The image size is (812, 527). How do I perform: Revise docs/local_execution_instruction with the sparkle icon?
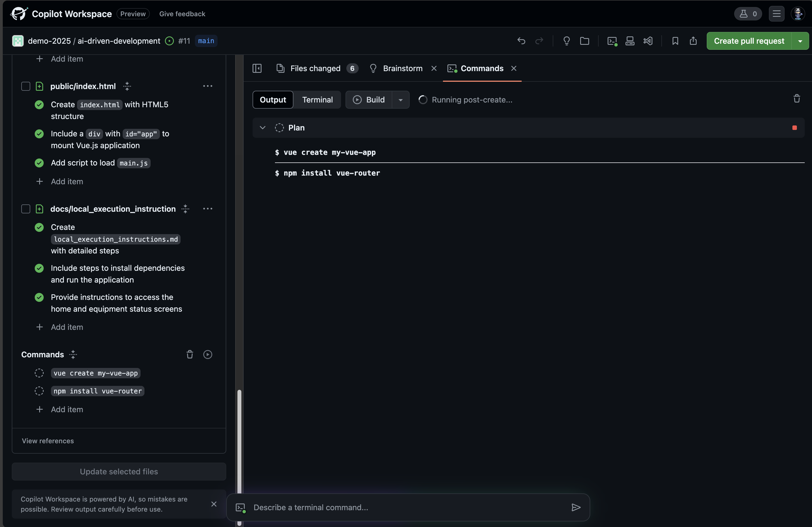(x=185, y=209)
